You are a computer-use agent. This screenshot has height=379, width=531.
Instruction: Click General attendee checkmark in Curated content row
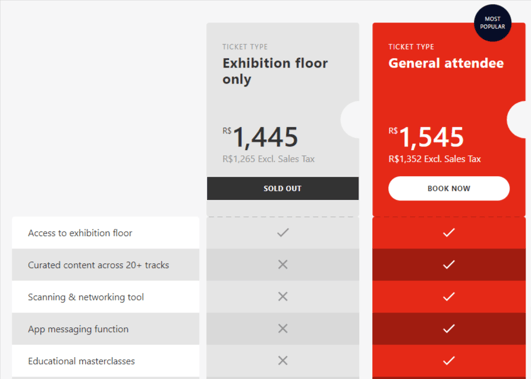pos(449,265)
